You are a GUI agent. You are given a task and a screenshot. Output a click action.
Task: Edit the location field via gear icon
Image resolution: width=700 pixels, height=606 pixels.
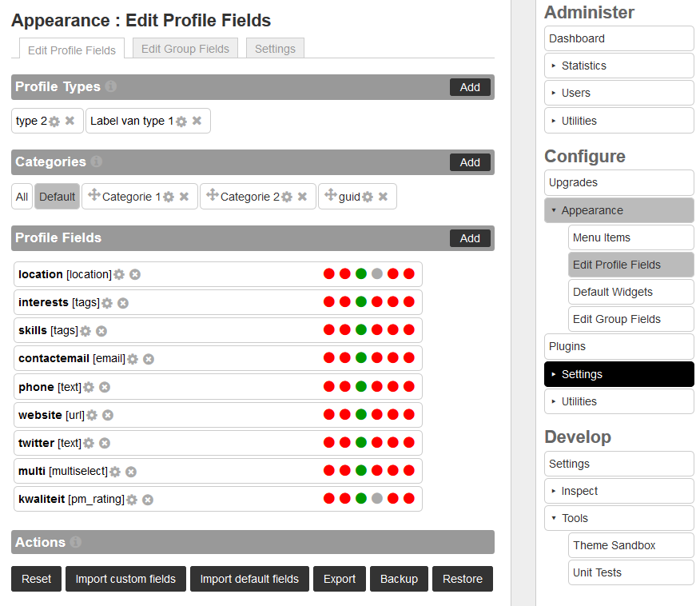point(119,274)
